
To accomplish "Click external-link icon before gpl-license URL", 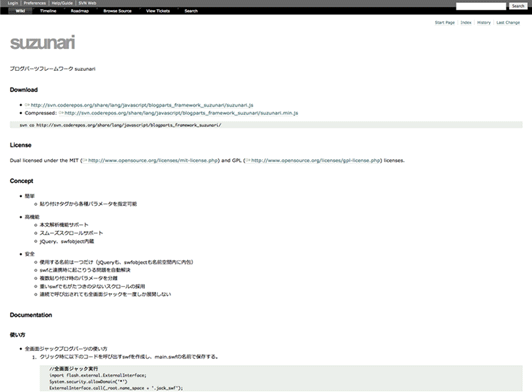I will [248, 160].
